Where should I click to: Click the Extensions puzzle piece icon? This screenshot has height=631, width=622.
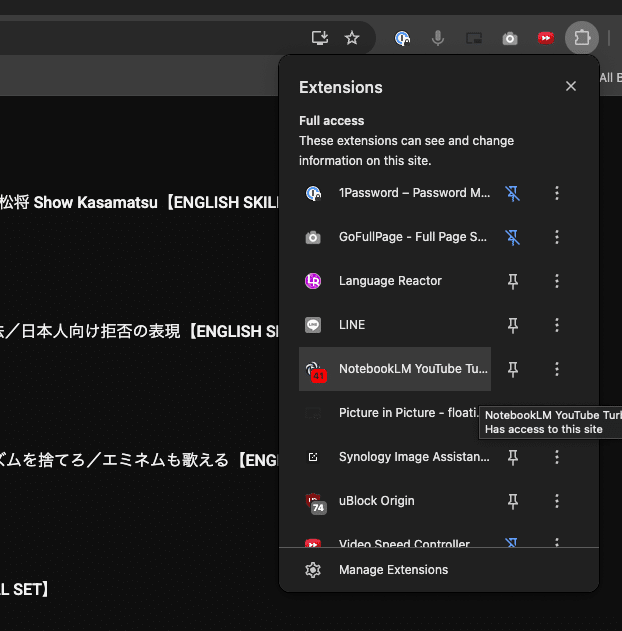(x=581, y=38)
